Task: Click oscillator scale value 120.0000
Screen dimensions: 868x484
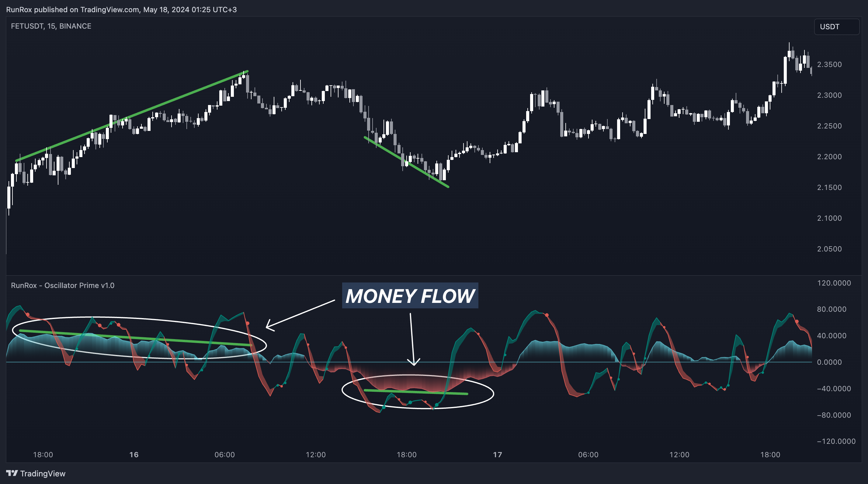Action: coord(834,283)
